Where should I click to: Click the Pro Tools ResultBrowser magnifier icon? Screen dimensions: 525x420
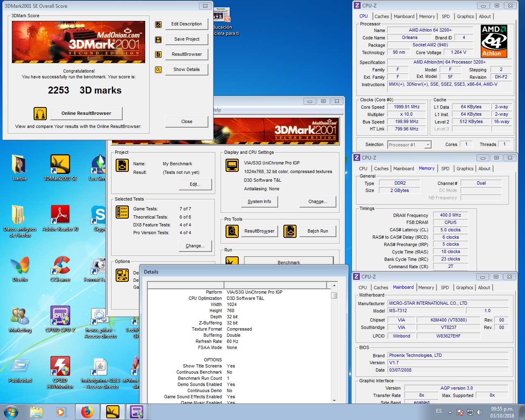(232, 231)
